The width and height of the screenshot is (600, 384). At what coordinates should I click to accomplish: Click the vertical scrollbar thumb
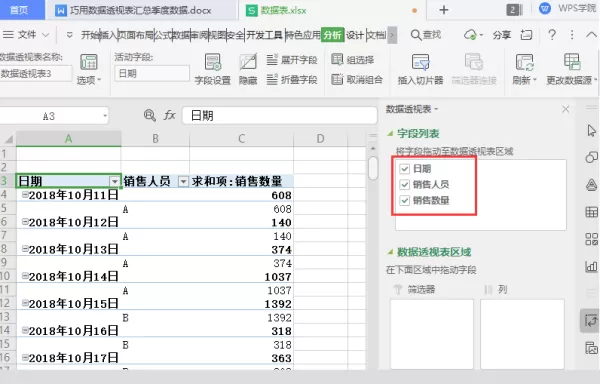click(373, 168)
